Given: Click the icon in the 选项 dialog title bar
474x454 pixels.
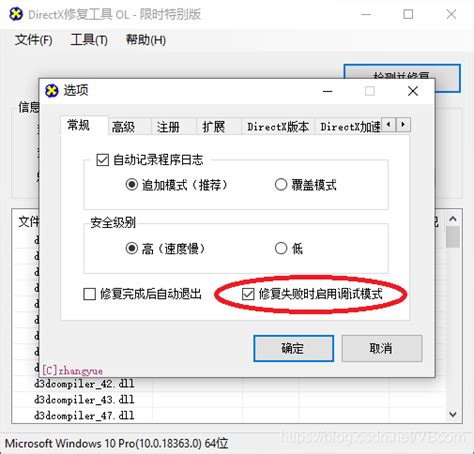Looking at the screenshot, I should pyautogui.click(x=52, y=91).
